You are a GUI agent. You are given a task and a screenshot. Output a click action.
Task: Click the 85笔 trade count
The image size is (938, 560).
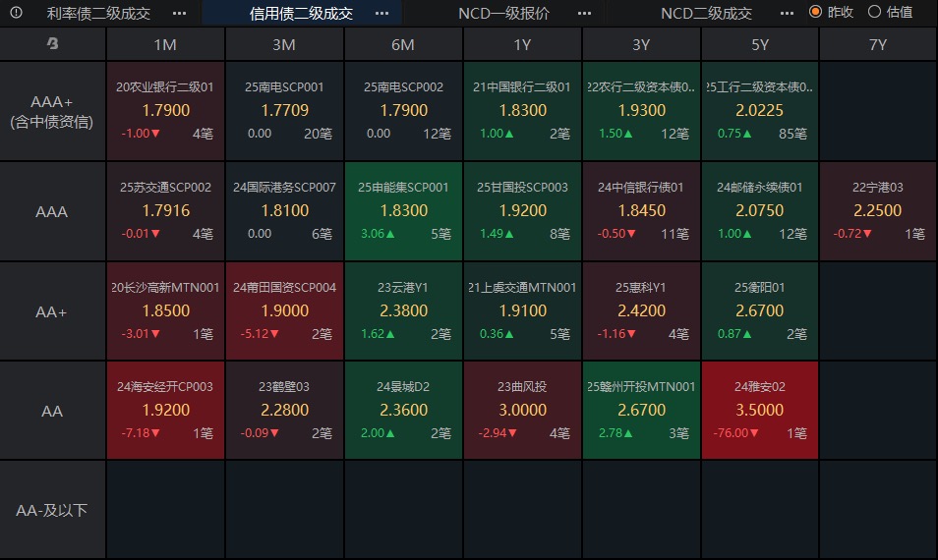[793, 134]
